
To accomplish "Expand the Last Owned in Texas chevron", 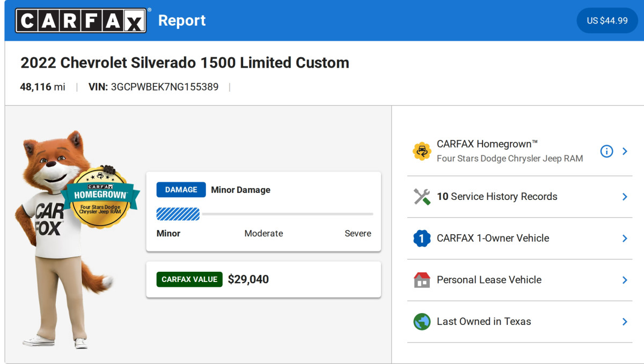I will pyautogui.click(x=625, y=322).
